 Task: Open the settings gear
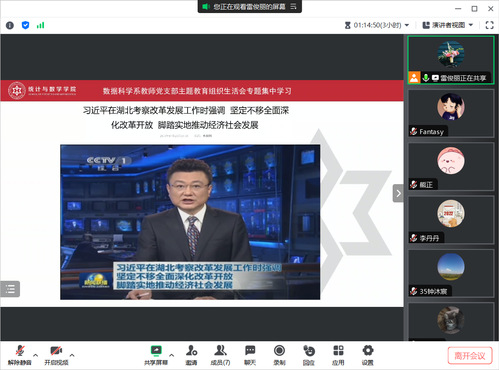368,355
